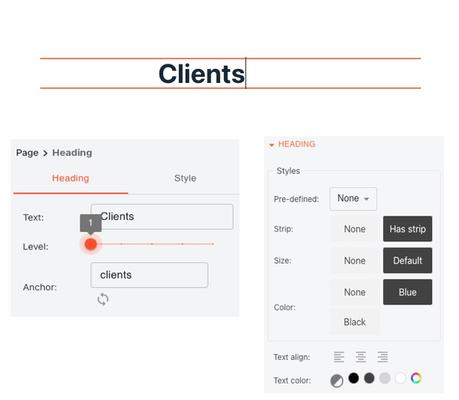Screen dimensions: 459x400
Task: Switch to the Heading tab
Action: tap(71, 178)
